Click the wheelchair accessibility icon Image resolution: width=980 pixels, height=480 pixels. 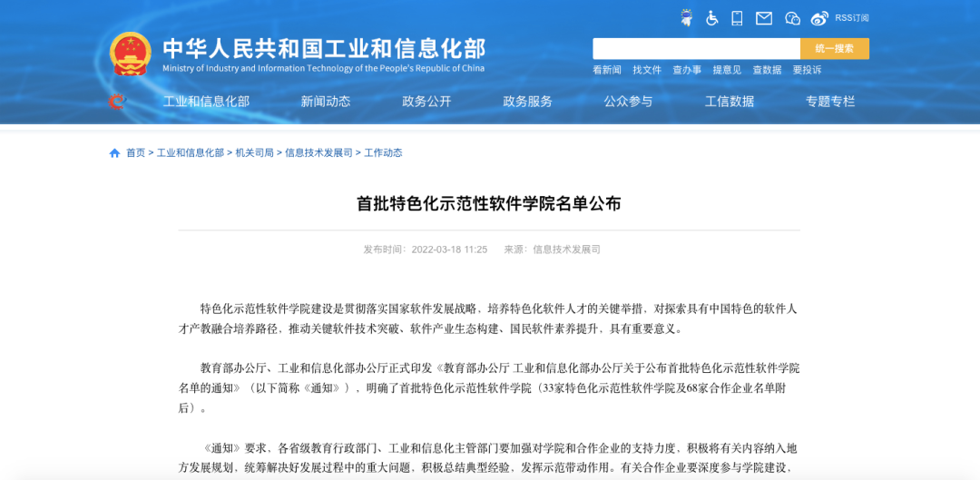click(712, 18)
